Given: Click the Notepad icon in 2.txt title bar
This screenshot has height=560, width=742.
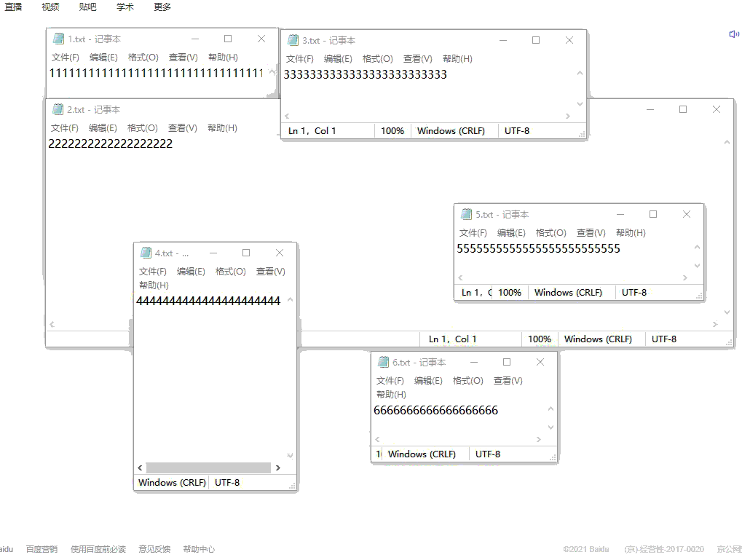Looking at the screenshot, I should tap(58, 109).
